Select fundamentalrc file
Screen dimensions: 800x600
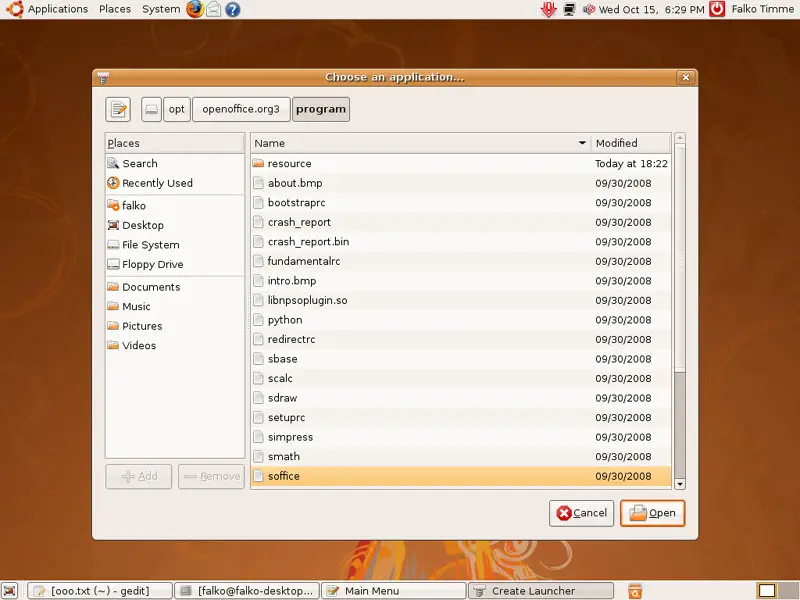point(461,261)
